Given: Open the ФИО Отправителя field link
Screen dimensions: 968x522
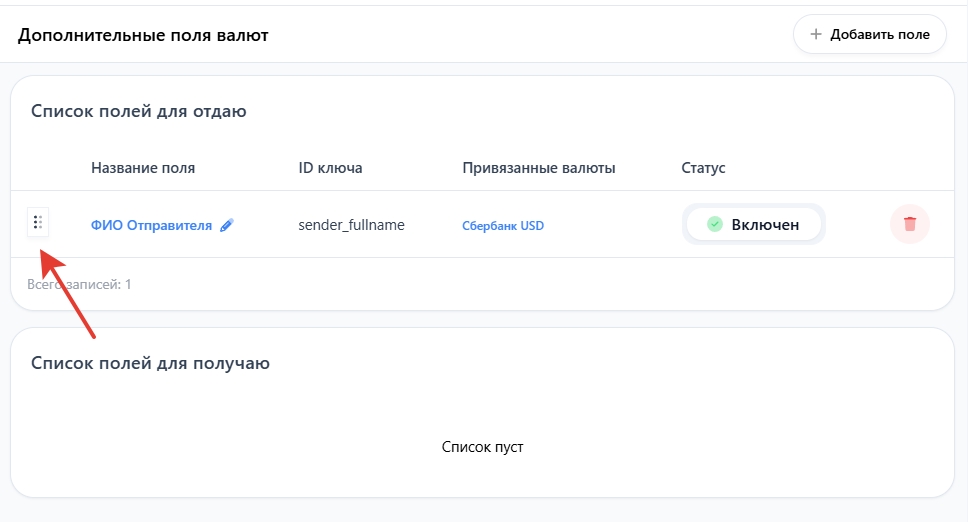Looking at the screenshot, I should click(151, 225).
